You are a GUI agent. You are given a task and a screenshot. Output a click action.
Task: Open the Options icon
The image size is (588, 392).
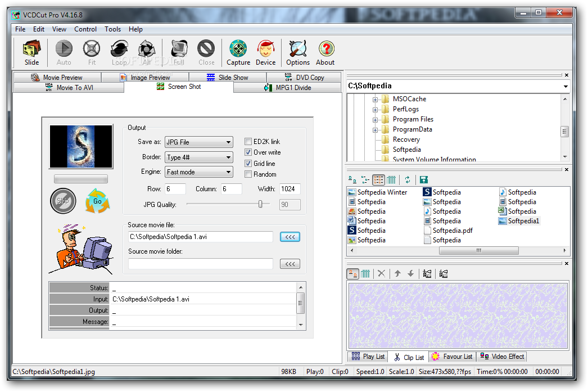coord(298,52)
